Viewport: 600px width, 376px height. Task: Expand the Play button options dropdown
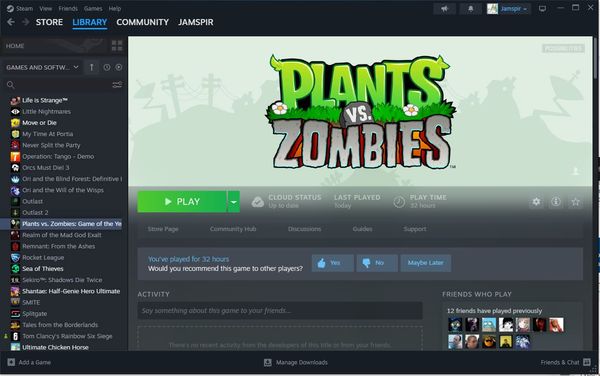coord(233,202)
